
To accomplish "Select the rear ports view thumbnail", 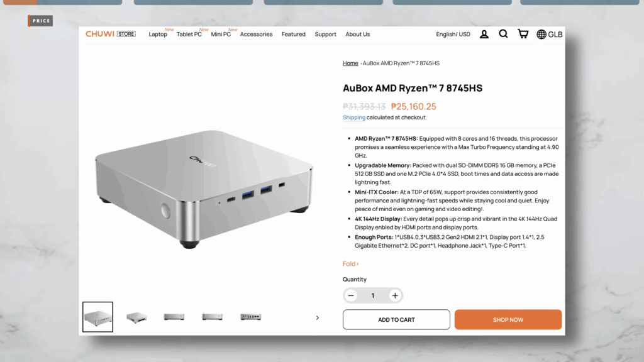I will coord(250,317).
